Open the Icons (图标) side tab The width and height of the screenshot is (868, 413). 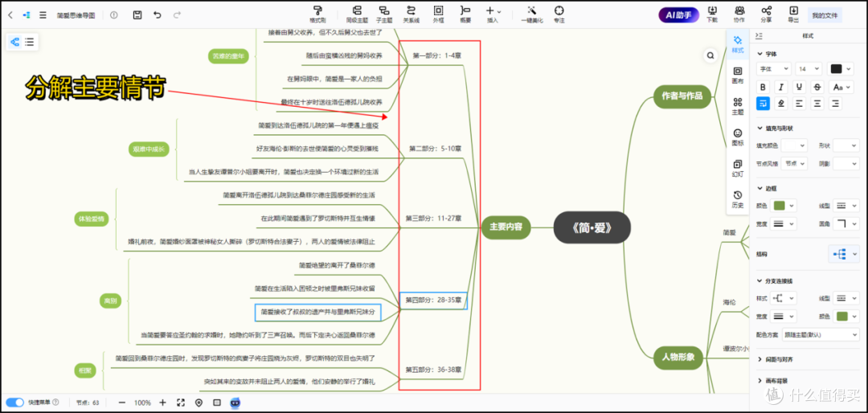point(737,136)
